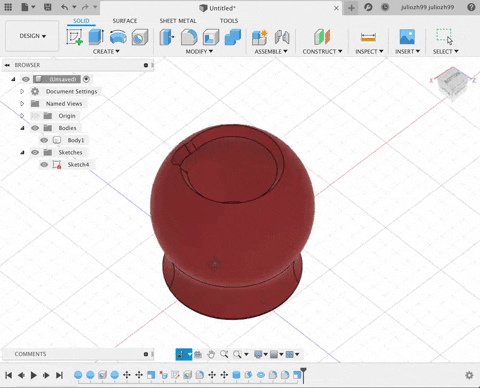Select the Press Pull tool

[x=167, y=37]
